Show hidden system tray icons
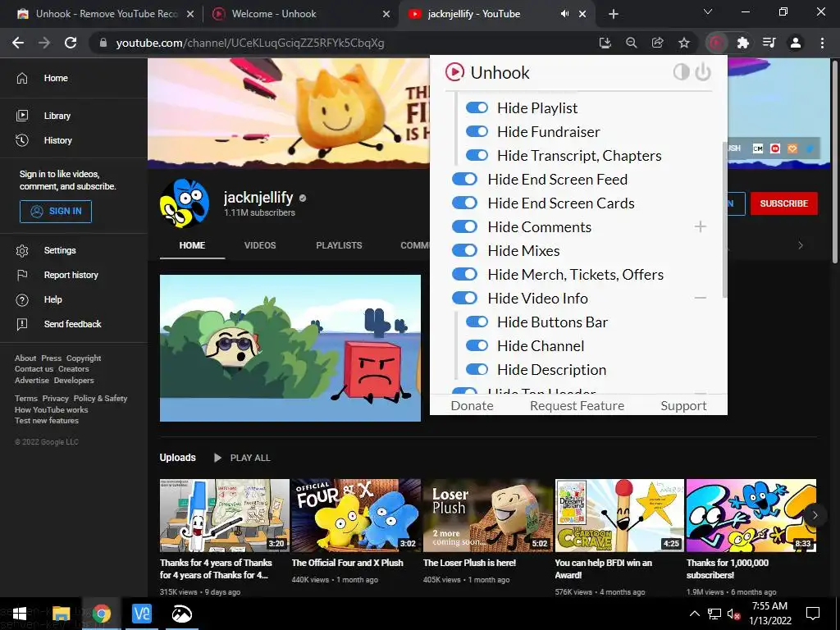The image size is (840, 630). tap(694, 614)
